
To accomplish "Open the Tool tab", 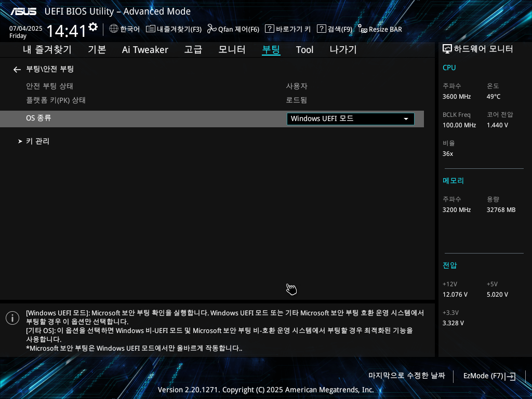I will (304, 50).
